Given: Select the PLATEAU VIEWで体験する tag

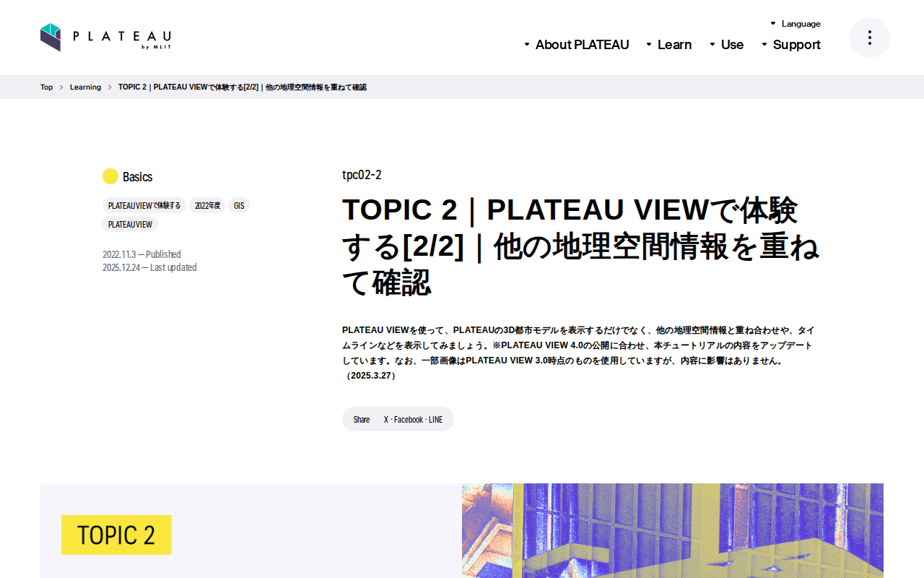Looking at the screenshot, I should (144, 205).
